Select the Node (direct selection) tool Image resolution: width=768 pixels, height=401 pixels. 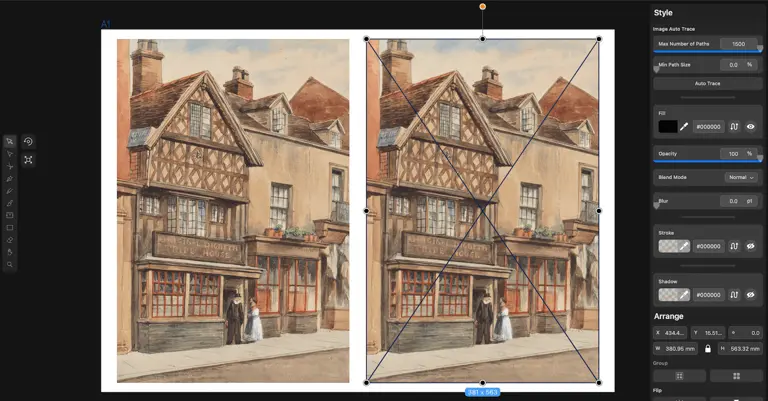(9, 154)
